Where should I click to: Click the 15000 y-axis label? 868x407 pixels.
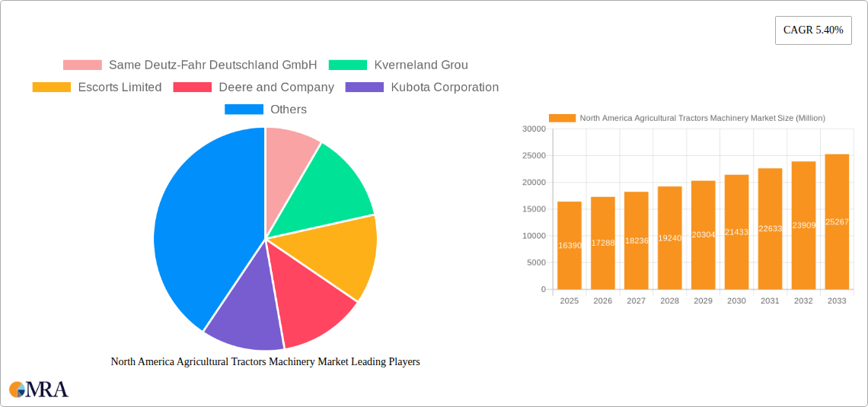(535, 209)
